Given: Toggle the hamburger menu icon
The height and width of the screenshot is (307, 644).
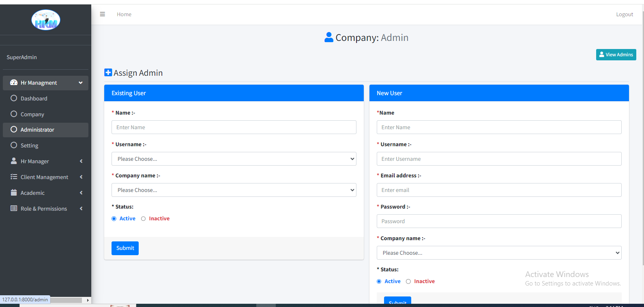Looking at the screenshot, I should [x=103, y=14].
